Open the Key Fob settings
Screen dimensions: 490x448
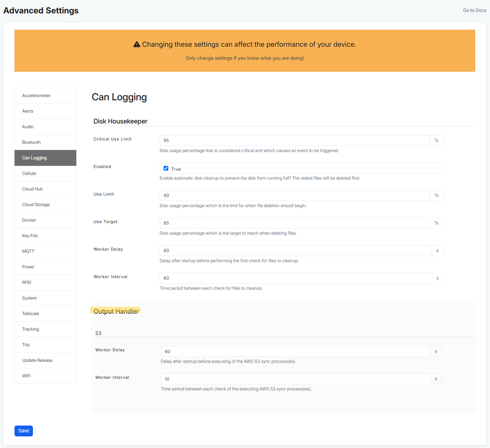pos(45,236)
